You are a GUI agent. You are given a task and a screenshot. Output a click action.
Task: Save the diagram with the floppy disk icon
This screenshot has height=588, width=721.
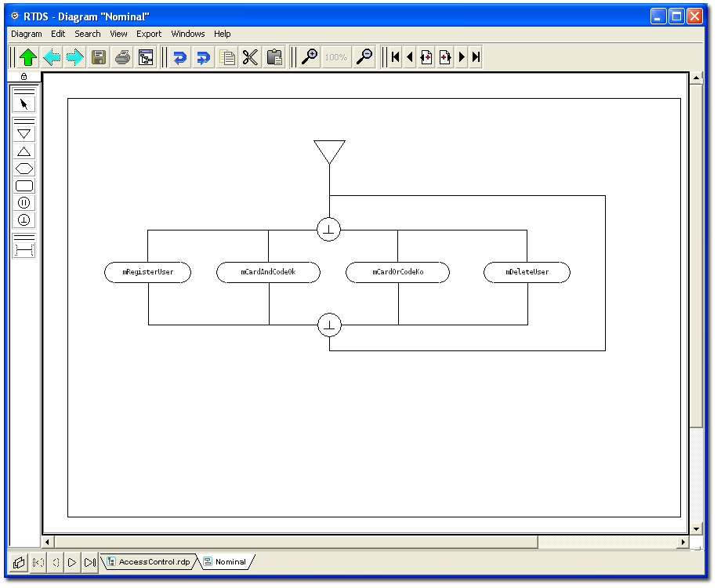(99, 57)
